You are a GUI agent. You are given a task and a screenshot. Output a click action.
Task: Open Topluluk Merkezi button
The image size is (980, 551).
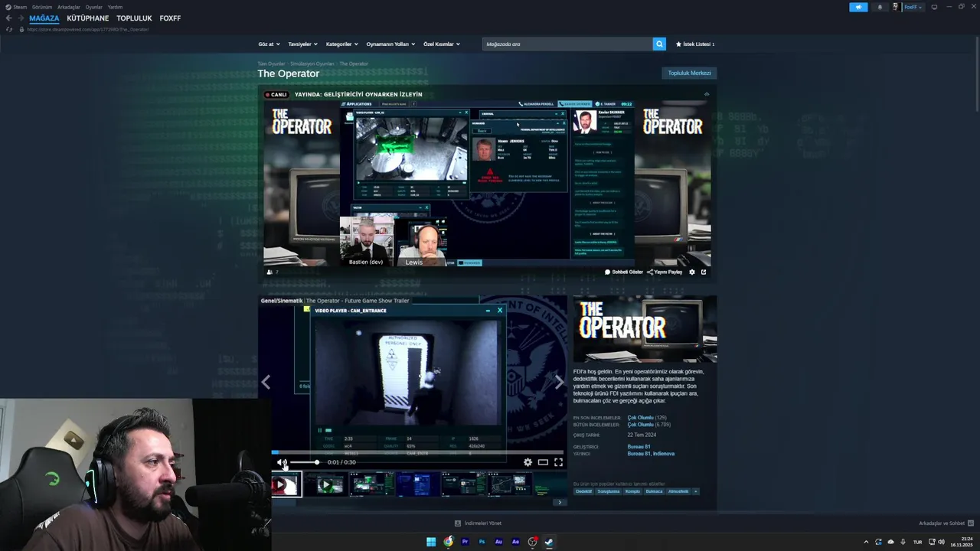coord(690,73)
